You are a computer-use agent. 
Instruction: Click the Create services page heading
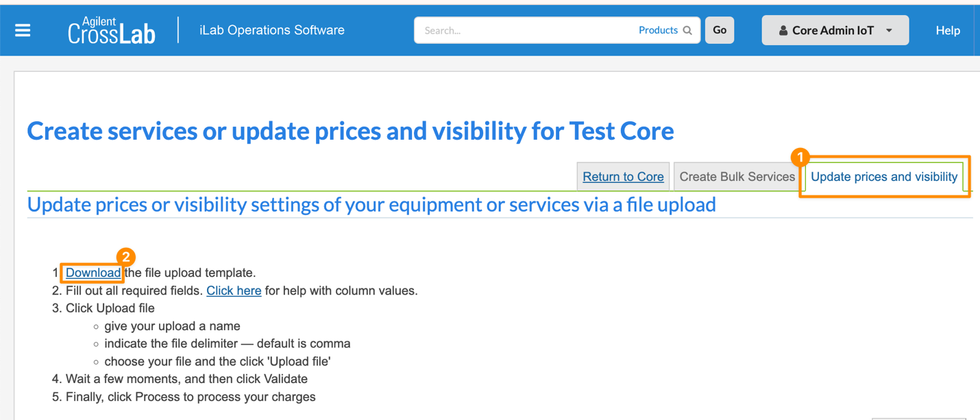[350, 130]
